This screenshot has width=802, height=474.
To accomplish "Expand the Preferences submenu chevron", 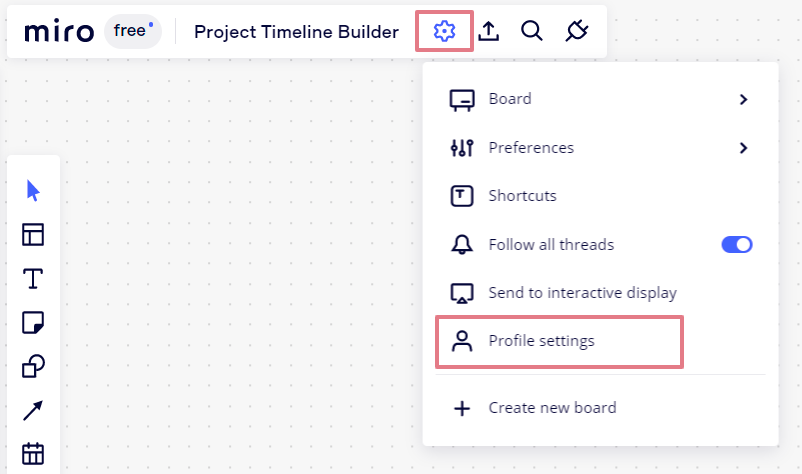I will 743,148.
